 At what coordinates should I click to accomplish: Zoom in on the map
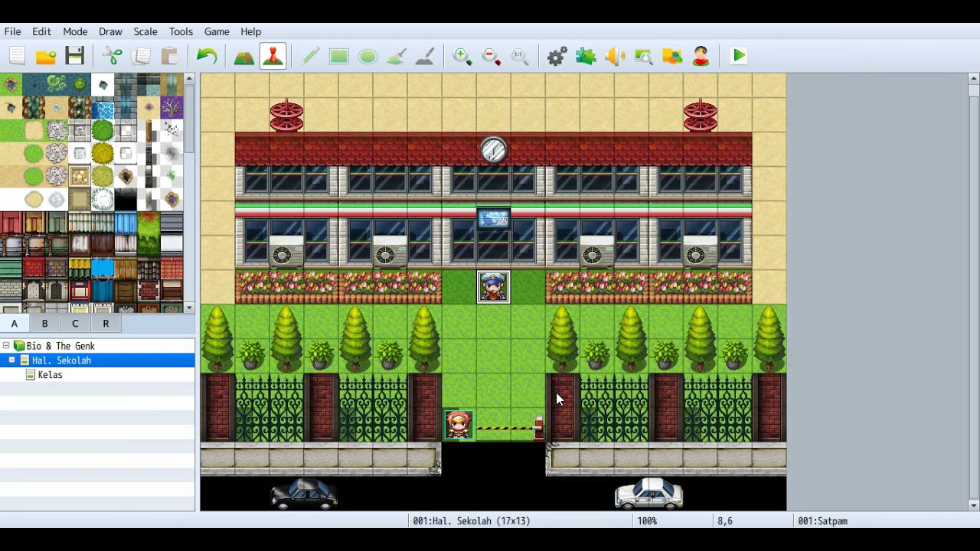pos(462,56)
